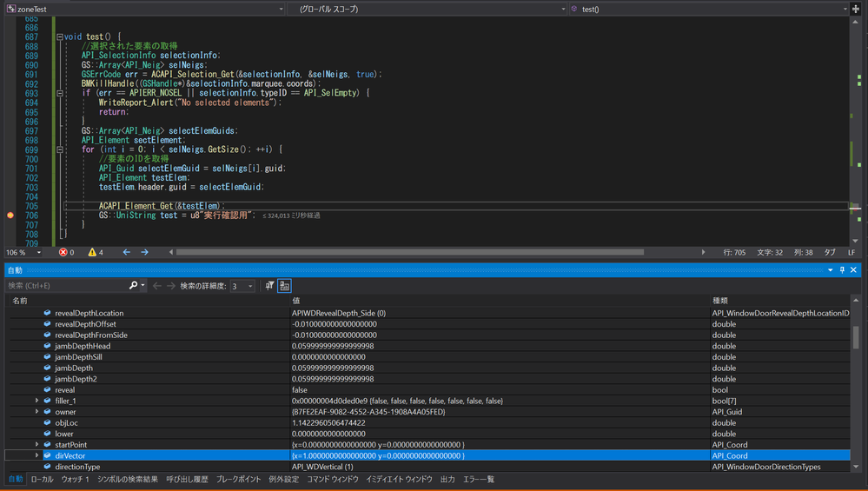Pin the Autos panel with the pushpin icon
This screenshot has height=491, width=868.
point(842,270)
